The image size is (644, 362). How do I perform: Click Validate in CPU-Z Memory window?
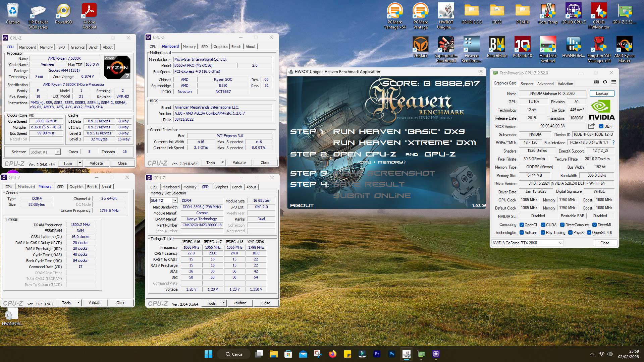click(95, 303)
